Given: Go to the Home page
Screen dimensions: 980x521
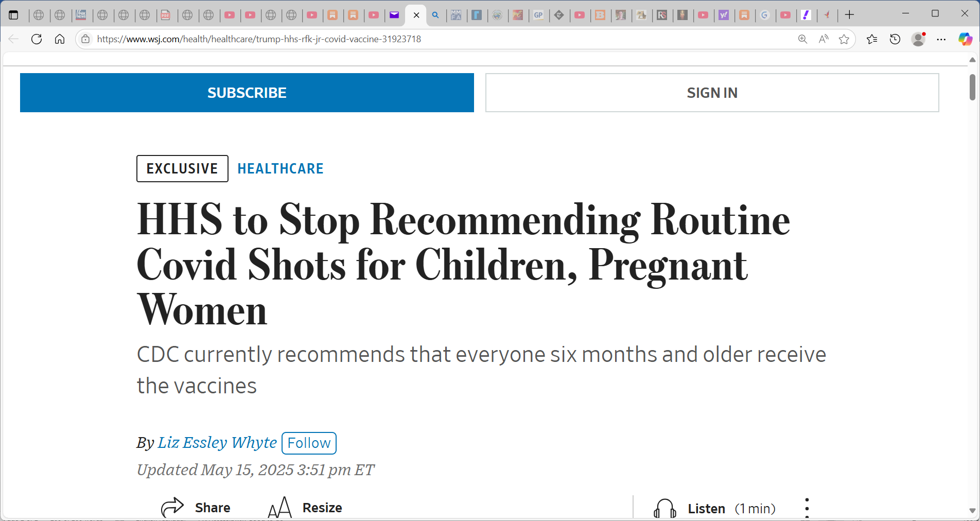Looking at the screenshot, I should (x=60, y=39).
